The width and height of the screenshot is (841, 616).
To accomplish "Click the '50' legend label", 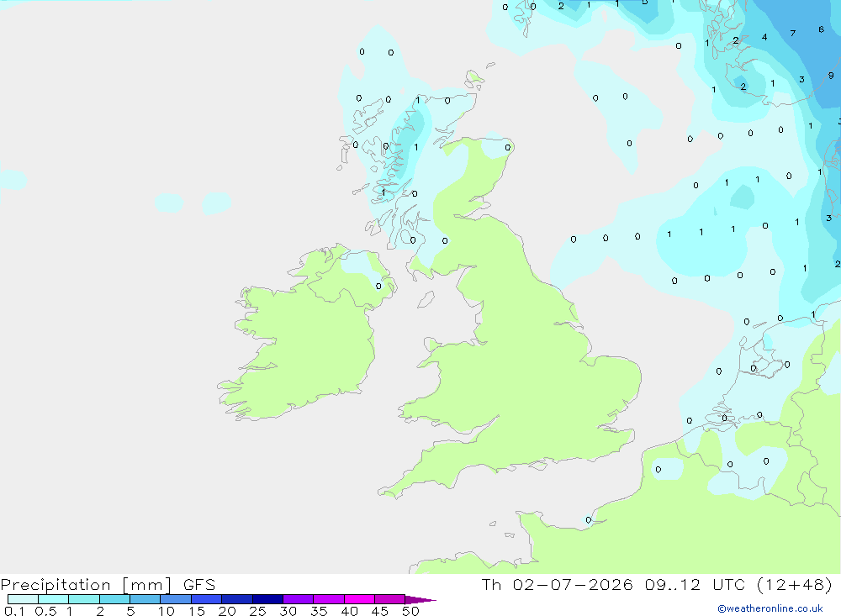I will coord(411,611).
